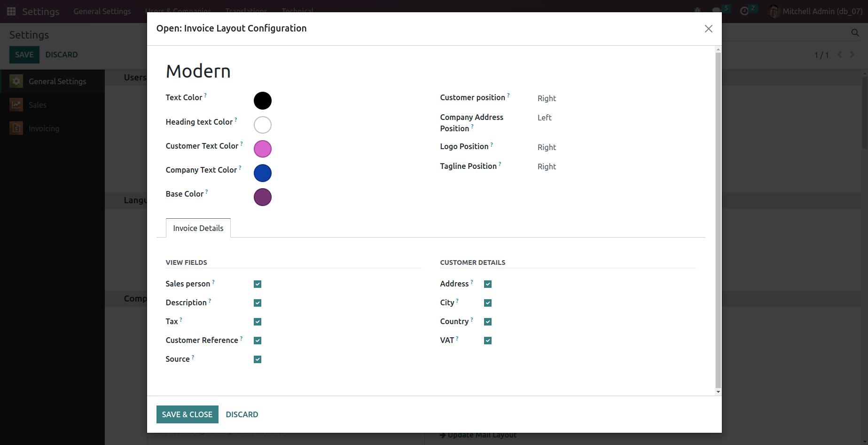The image size is (868, 445).
Task: Open the conversations messages icon
Action: pyautogui.click(x=716, y=11)
